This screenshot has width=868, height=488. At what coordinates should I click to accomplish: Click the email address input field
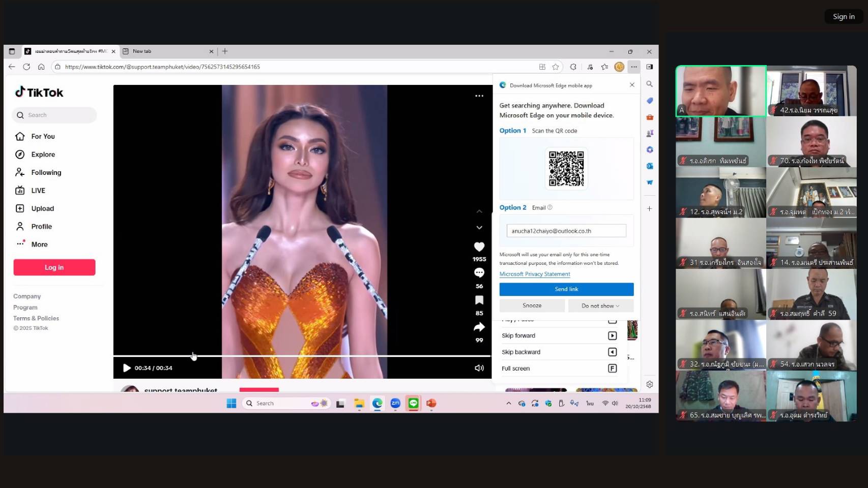pyautogui.click(x=566, y=231)
